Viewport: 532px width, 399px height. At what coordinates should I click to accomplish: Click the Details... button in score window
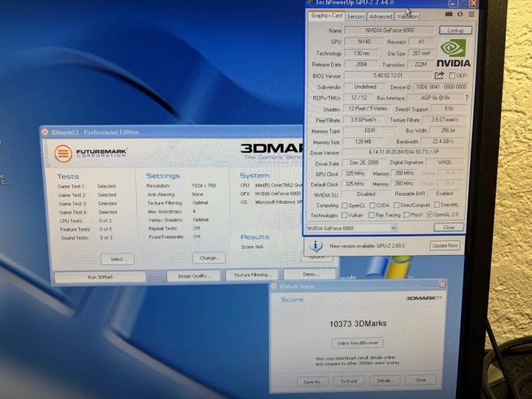click(x=385, y=381)
